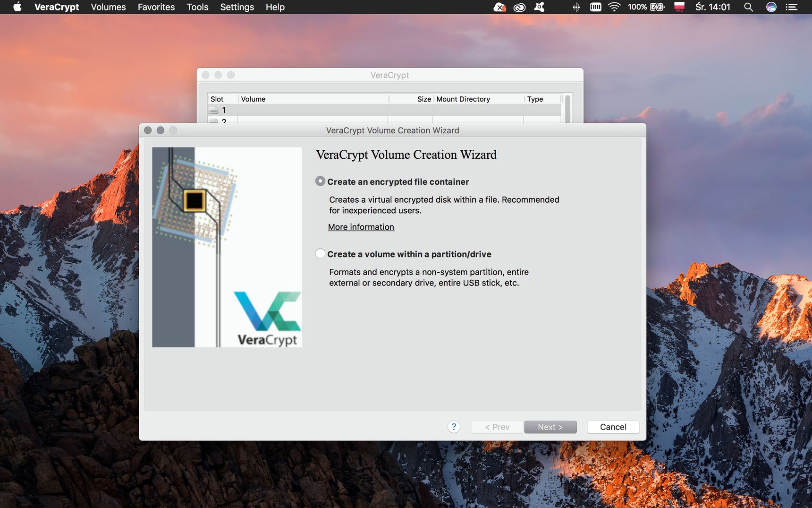Click the Volume column header in VeraCrypt window

[x=313, y=99]
